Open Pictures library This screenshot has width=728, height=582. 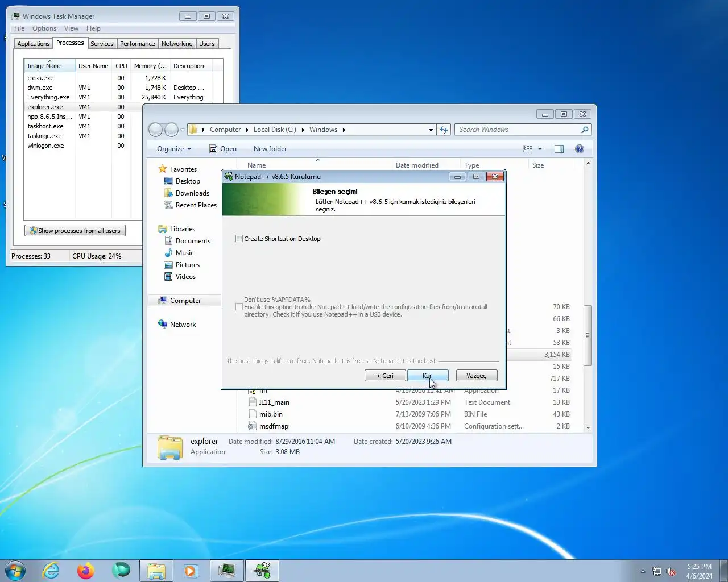coord(188,265)
